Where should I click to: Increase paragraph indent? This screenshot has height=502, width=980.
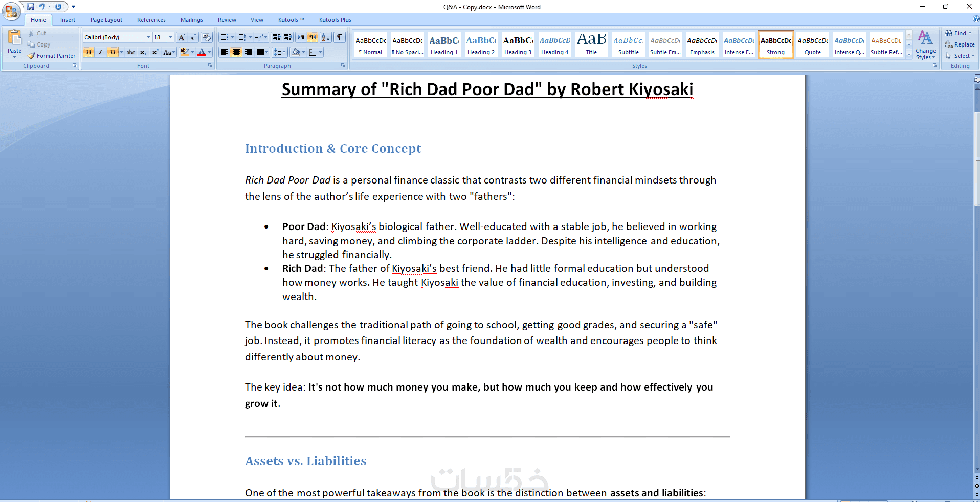[x=288, y=37]
